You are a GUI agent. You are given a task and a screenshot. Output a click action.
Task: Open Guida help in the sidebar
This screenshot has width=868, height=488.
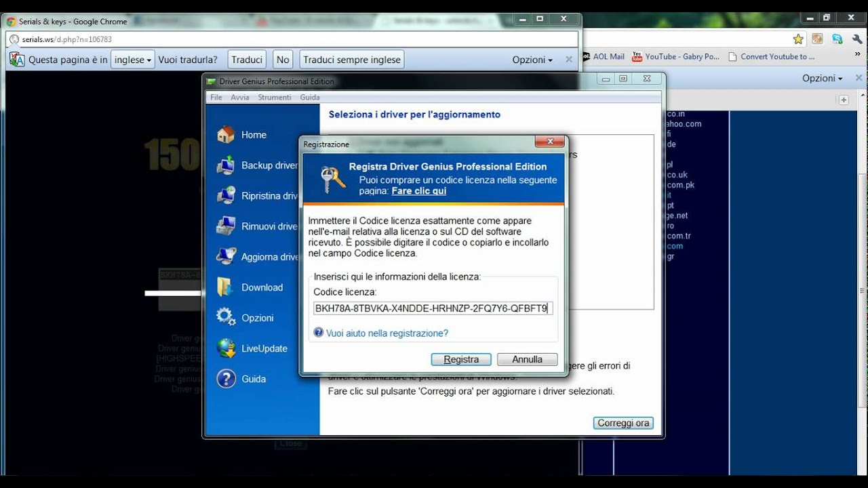tap(241, 379)
